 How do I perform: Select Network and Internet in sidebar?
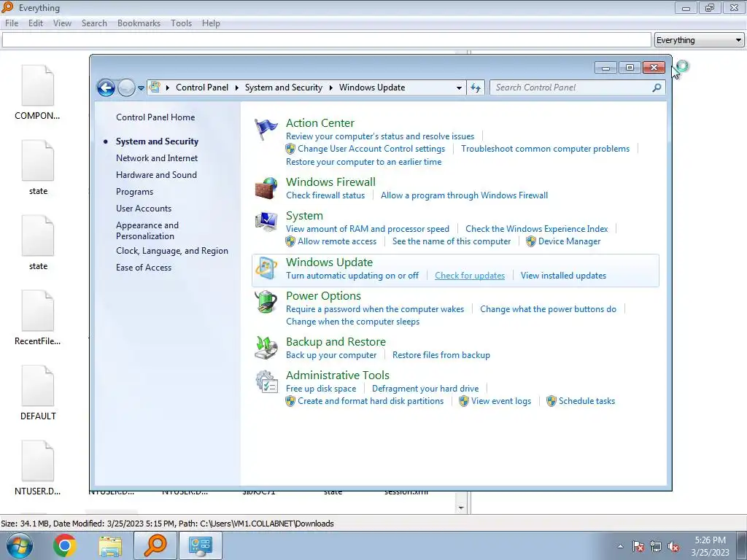[x=157, y=158]
